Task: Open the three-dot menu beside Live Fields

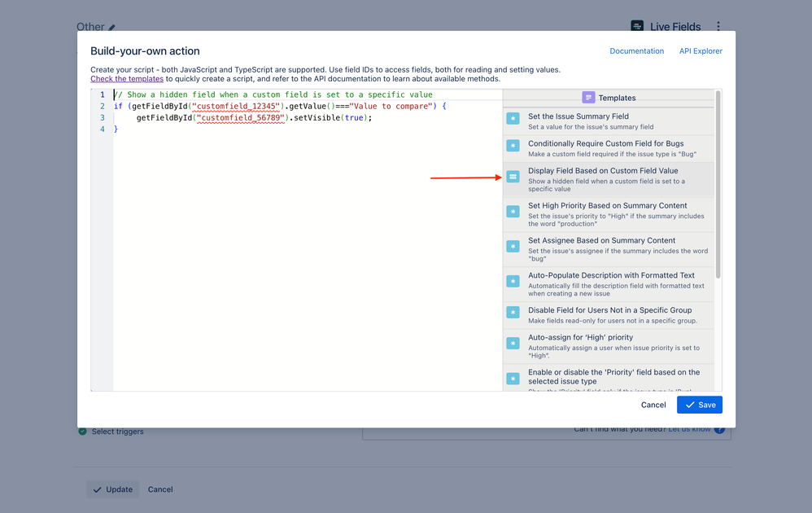Action: pos(718,26)
